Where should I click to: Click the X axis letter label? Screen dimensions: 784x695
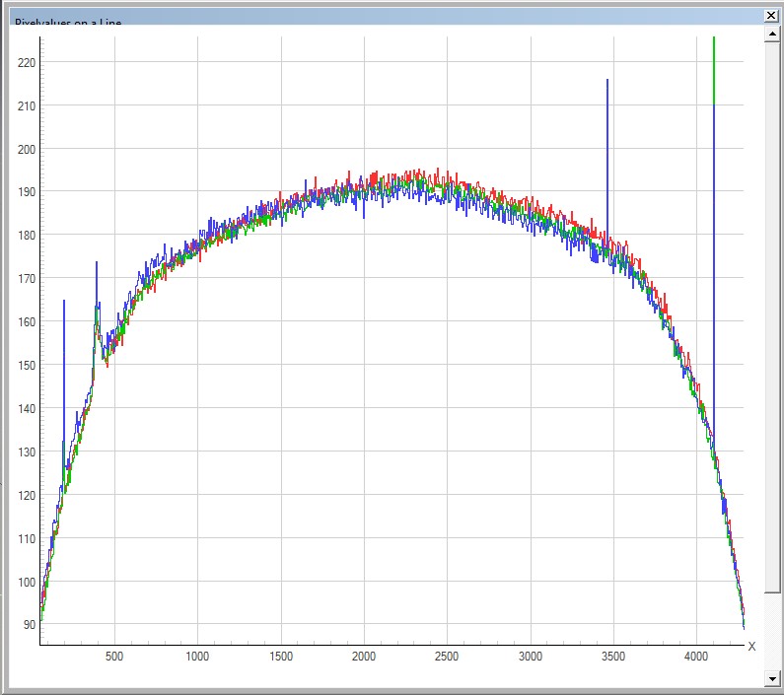[751, 647]
